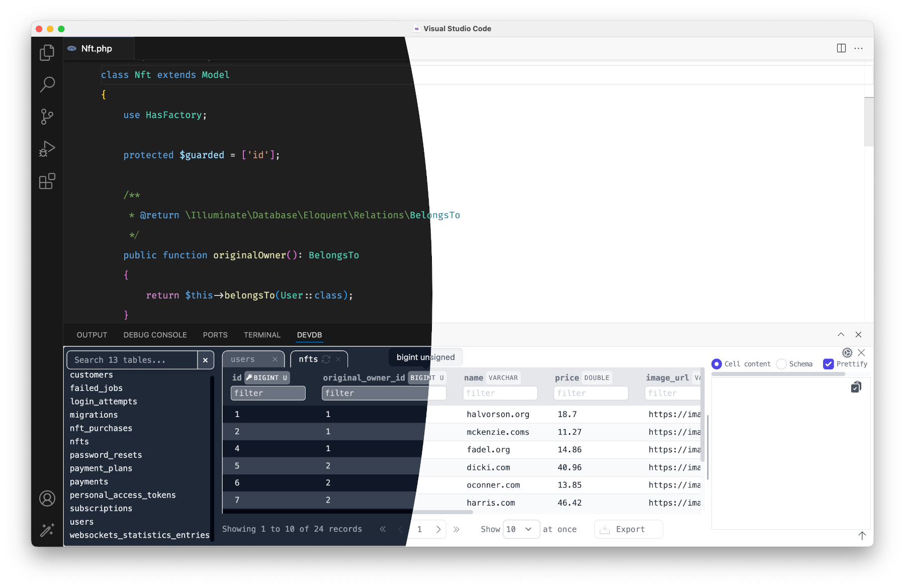Select the Schema radio button
The width and height of the screenshot is (905, 588).
coord(782,364)
